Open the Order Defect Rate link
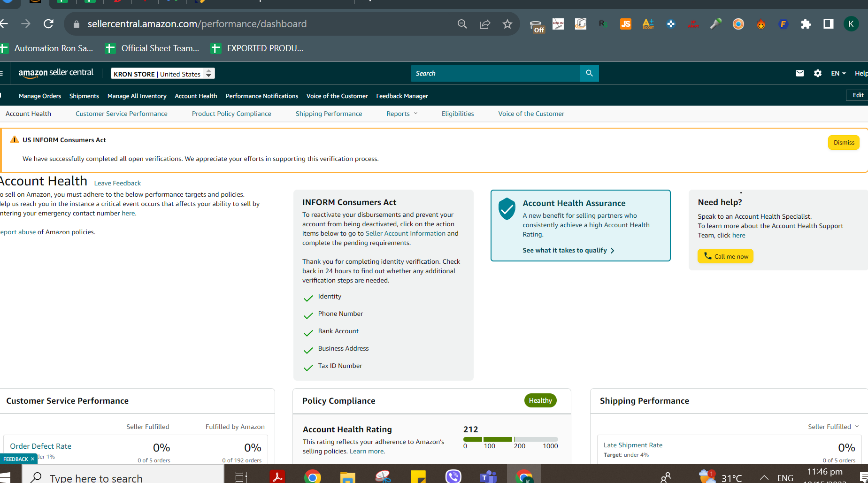This screenshot has width=868, height=483. 41,446
